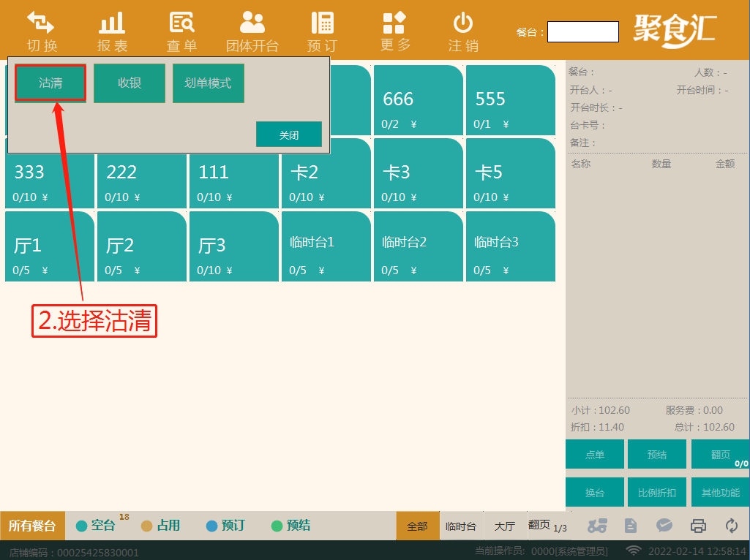
Task: Click the refresh sync icon
Action: [732, 526]
